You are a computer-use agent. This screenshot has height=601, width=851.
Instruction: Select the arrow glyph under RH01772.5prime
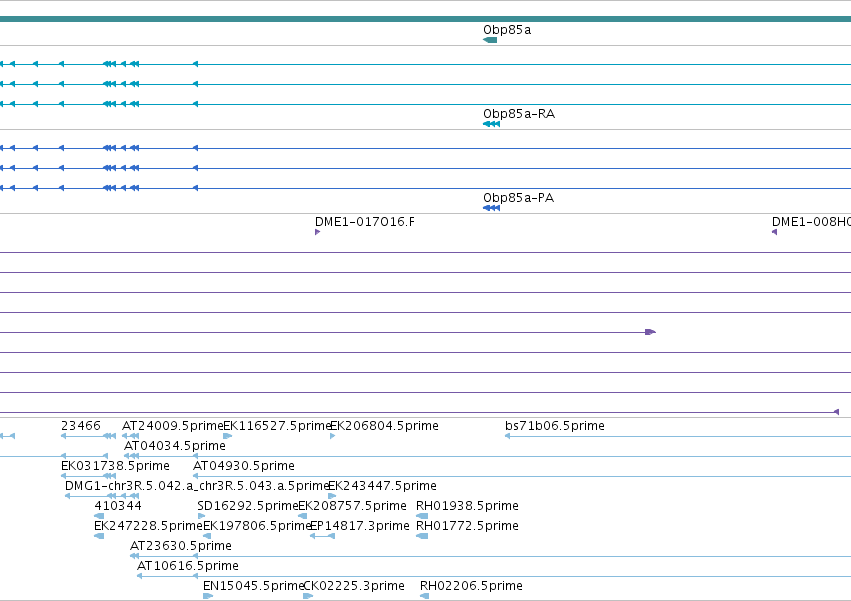point(422,536)
